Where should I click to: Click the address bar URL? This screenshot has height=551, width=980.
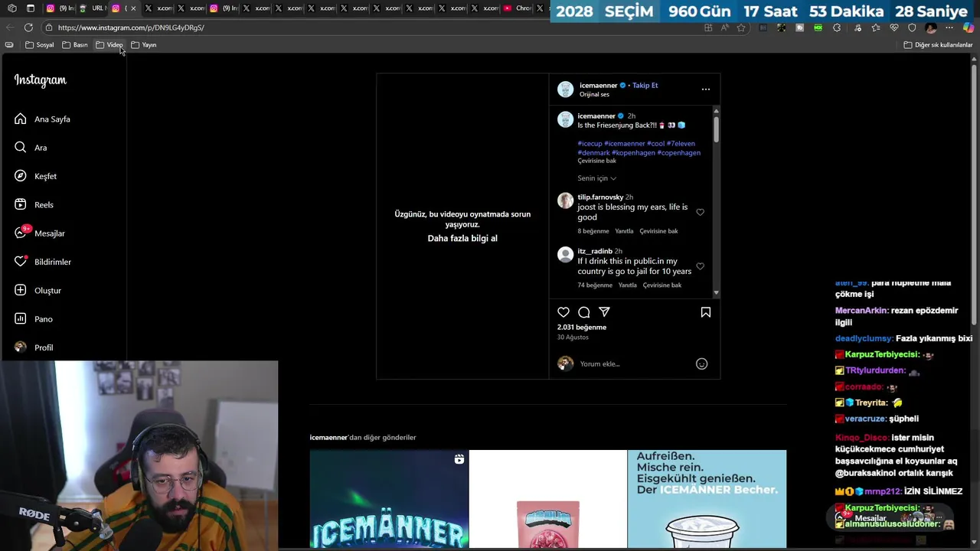tap(131, 28)
